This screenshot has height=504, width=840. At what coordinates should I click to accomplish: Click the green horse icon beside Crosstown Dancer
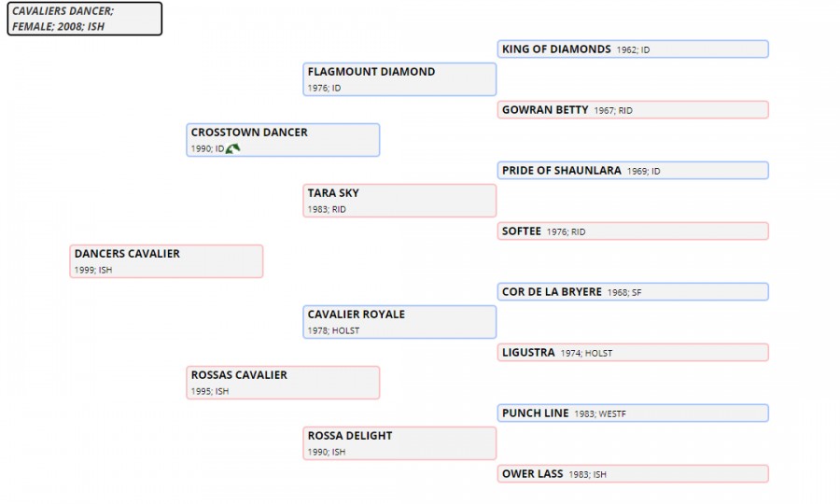pos(233,148)
